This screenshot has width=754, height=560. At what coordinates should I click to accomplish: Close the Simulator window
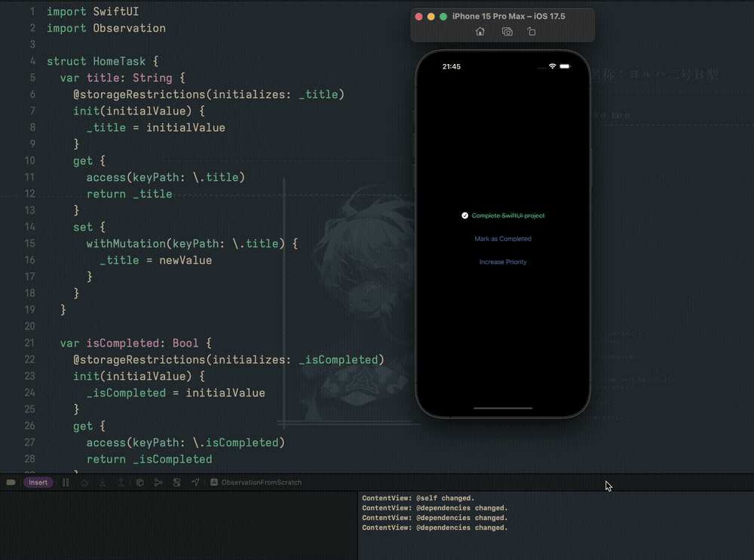tap(418, 17)
